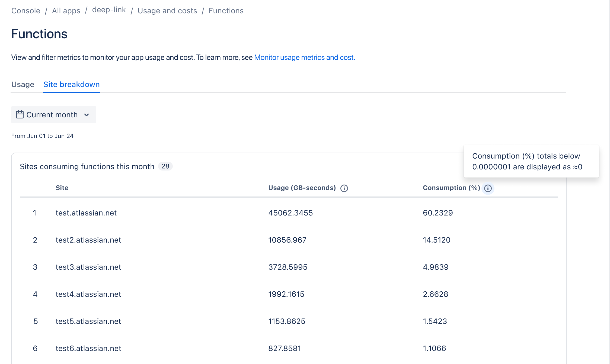The width and height of the screenshot is (610, 364).
Task: Switch to the Usage tab
Action: (x=23, y=84)
